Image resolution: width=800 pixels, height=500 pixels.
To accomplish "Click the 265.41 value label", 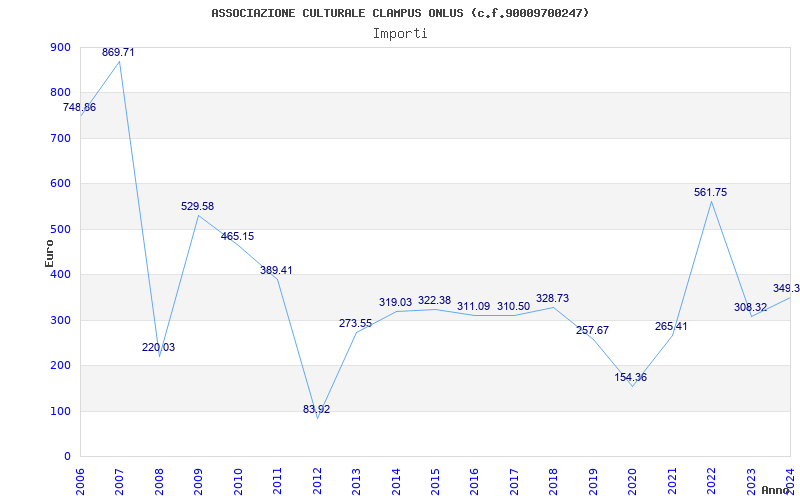I will (671, 327).
